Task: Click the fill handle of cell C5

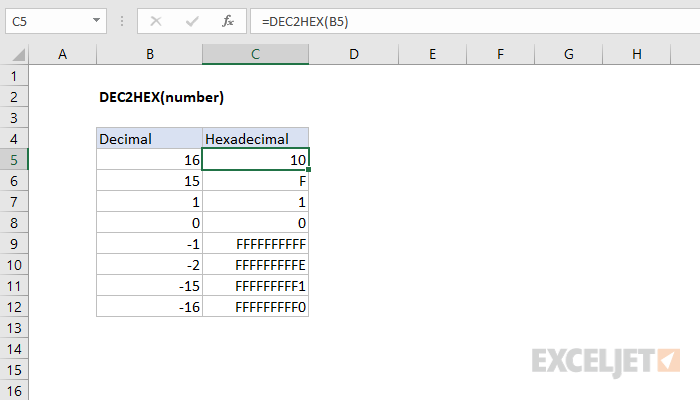Action: (308, 170)
